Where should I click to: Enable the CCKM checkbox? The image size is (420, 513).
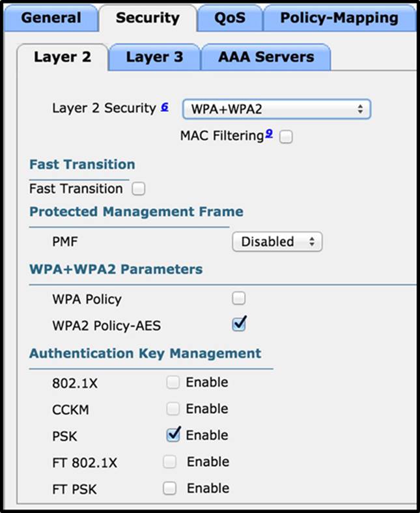(x=173, y=409)
